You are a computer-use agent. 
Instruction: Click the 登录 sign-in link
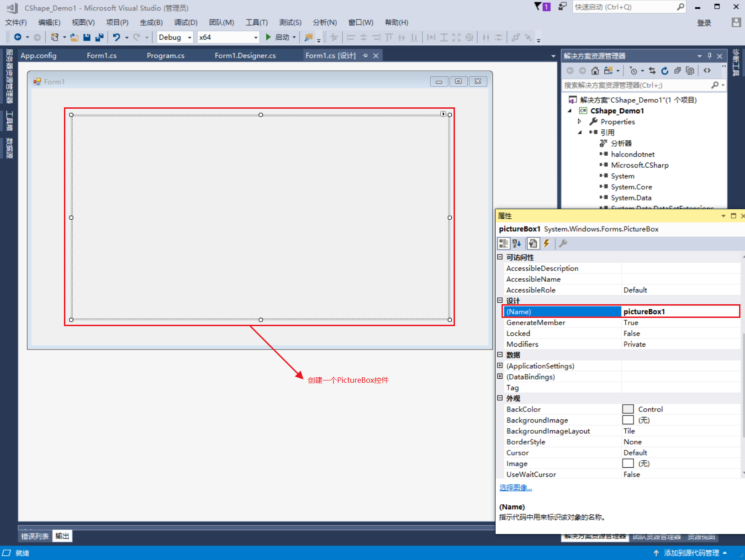[704, 23]
